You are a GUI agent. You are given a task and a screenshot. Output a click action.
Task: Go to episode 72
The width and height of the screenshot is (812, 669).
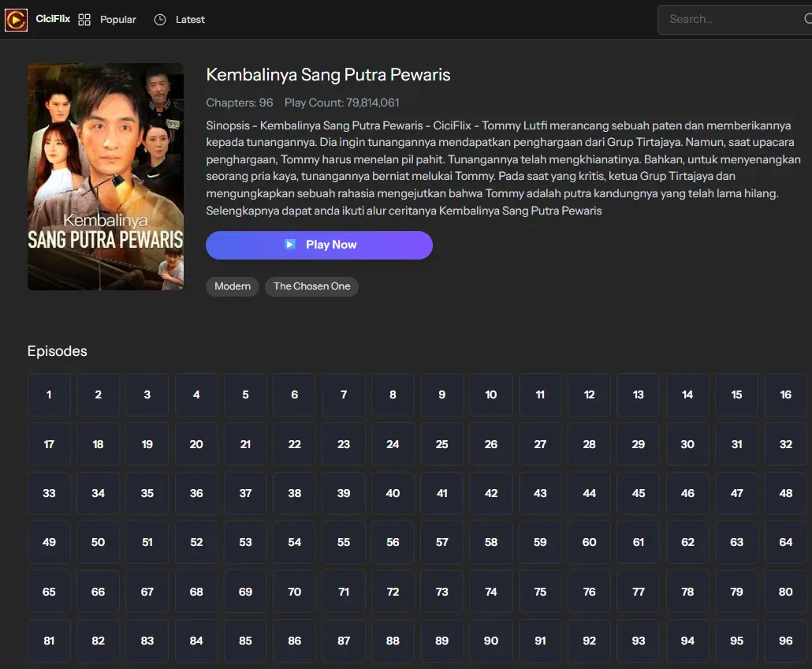click(393, 592)
